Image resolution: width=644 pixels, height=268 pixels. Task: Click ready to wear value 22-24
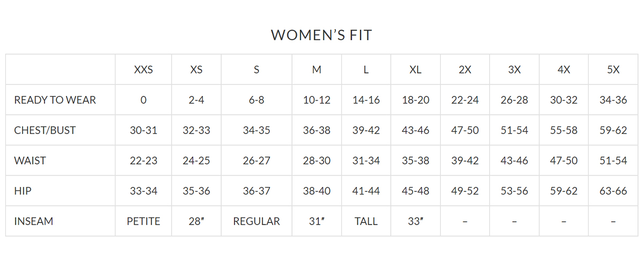(465, 100)
